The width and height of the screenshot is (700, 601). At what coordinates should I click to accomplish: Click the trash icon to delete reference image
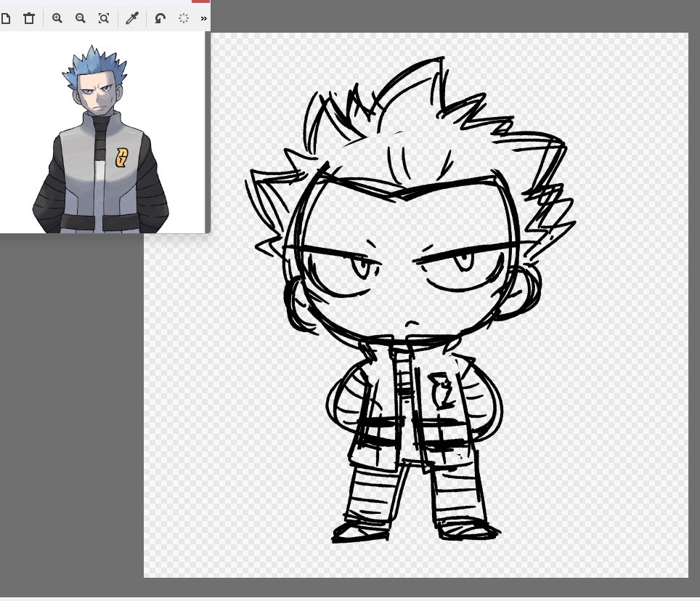click(x=29, y=18)
